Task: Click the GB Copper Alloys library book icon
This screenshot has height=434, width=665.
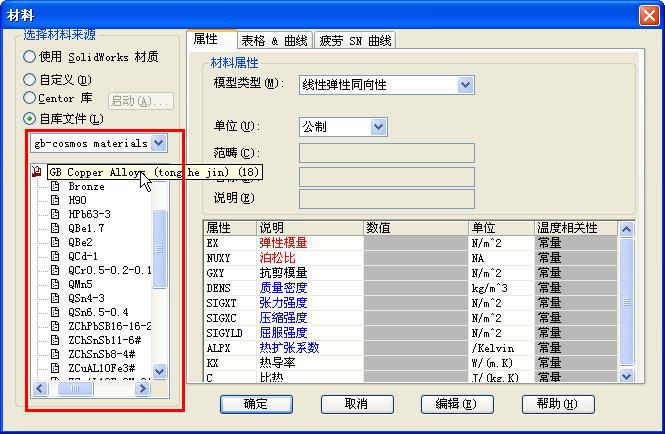Action: [37, 171]
